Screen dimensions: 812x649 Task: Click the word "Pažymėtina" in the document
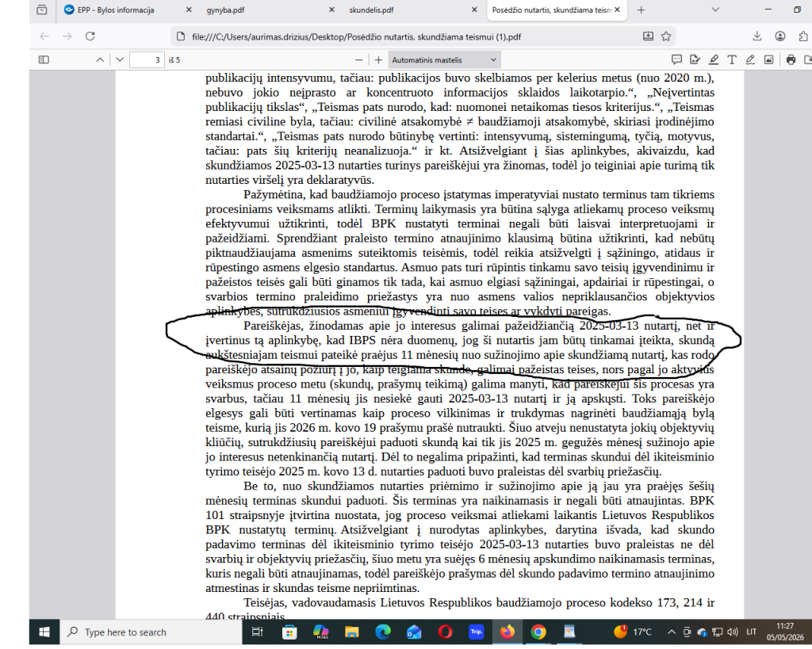[274, 195]
